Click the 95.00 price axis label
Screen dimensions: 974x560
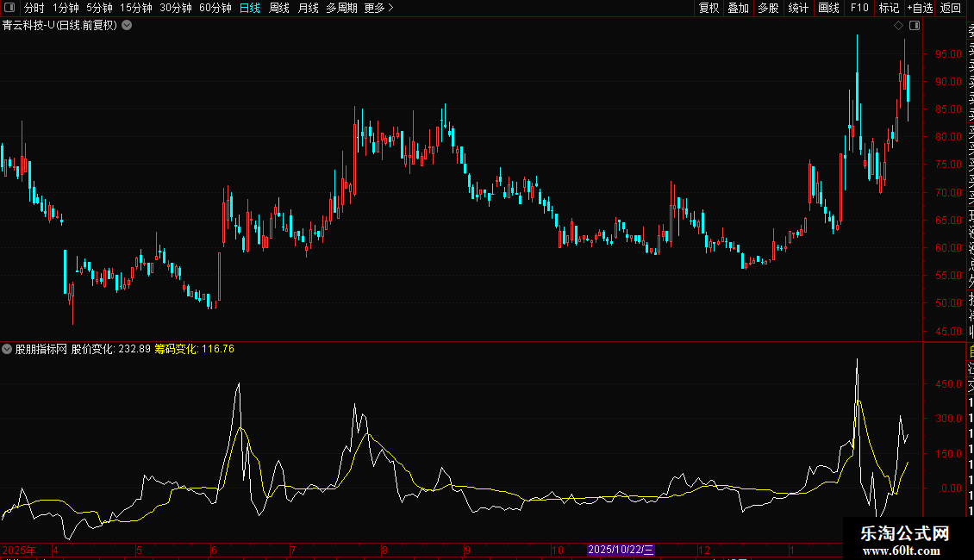948,54
